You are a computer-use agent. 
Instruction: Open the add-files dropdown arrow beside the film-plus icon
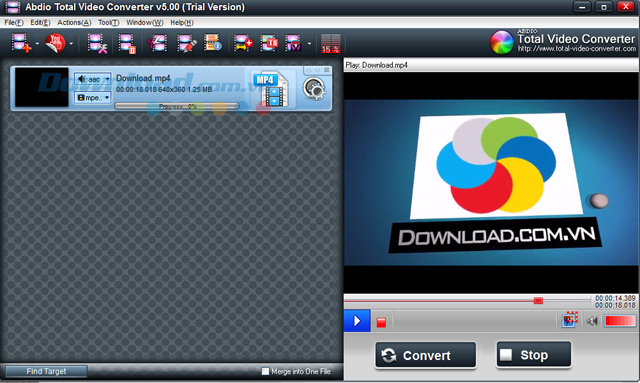(x=37, y=43)
